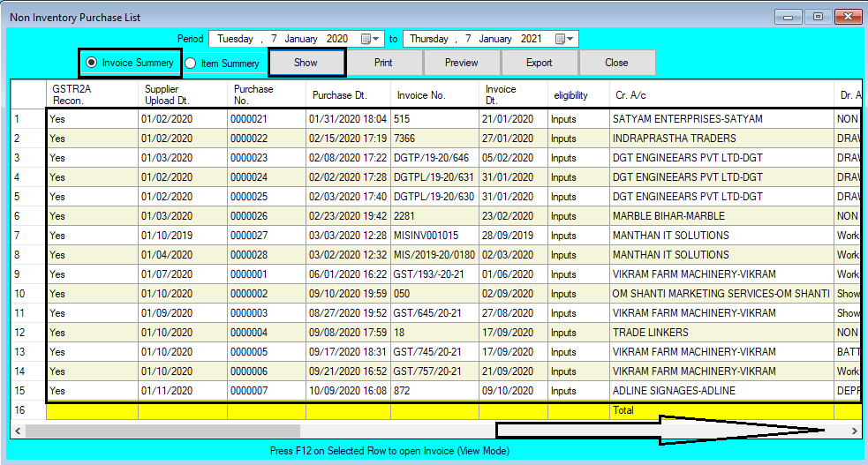Click invoice number DGTPL/19-20/631

click(434, 177)
